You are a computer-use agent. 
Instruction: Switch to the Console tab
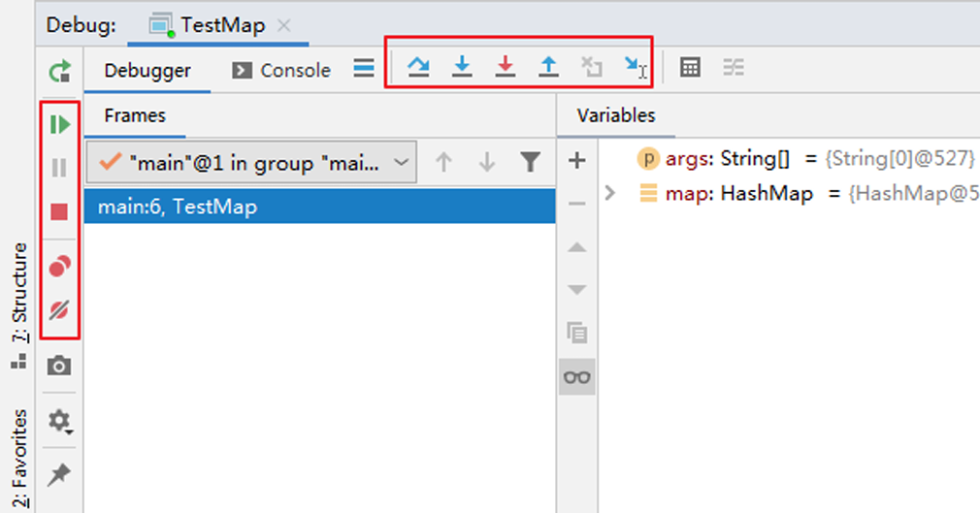pos(282,71)
